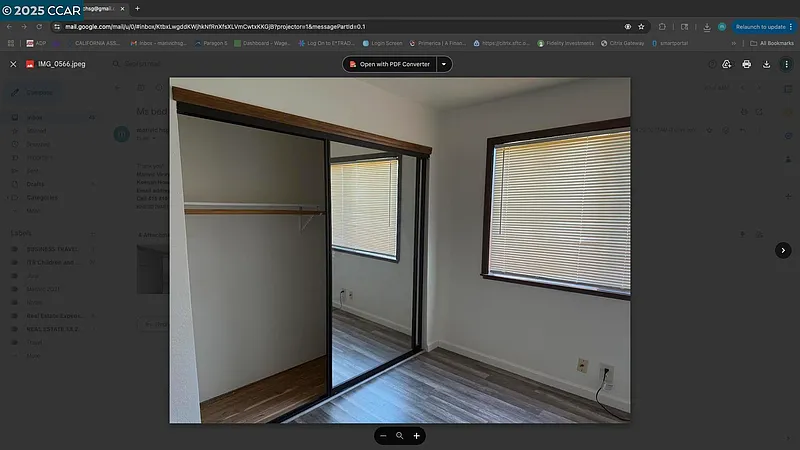Zoom in using the plus button
Screen dimensions: 800x450
tap(417, 436)
